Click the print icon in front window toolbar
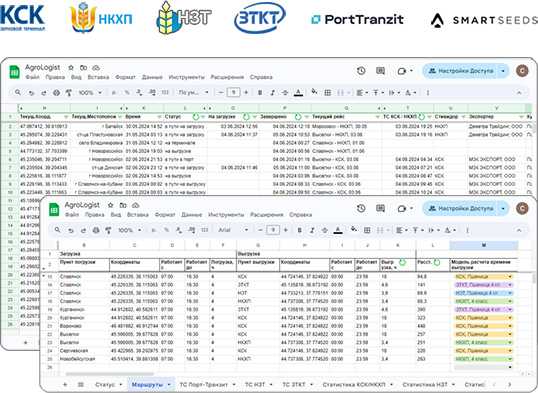This screenshot has width=538, height=393. click(x=96, y=230)
